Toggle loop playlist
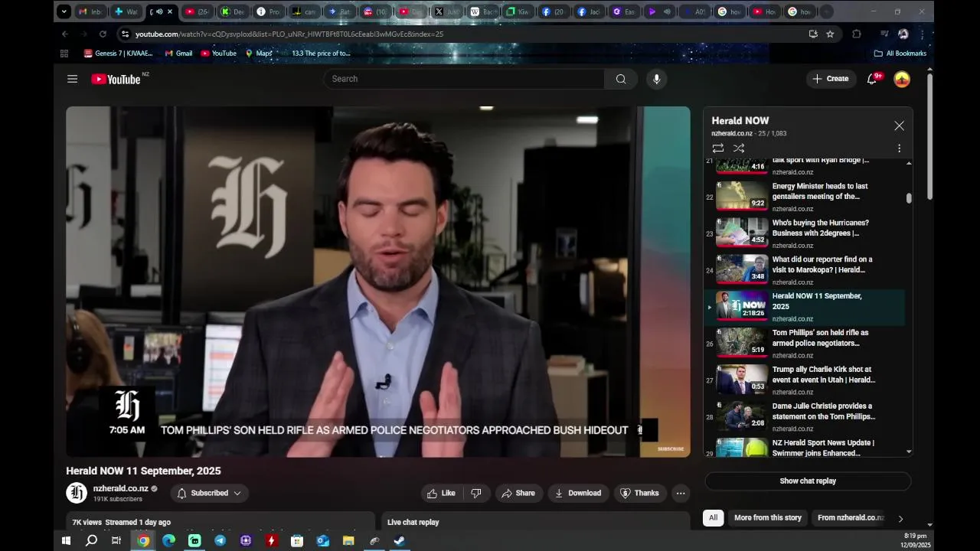Image resolution: width=980 pixels, height=551 pixels. pyautogui.click(x=717, y=148)
